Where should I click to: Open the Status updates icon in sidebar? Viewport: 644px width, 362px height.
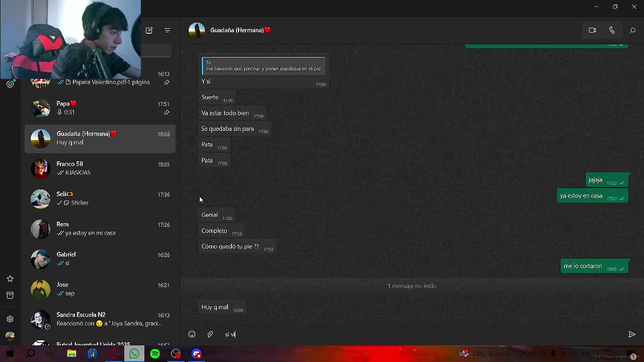[x=10, y=84]
